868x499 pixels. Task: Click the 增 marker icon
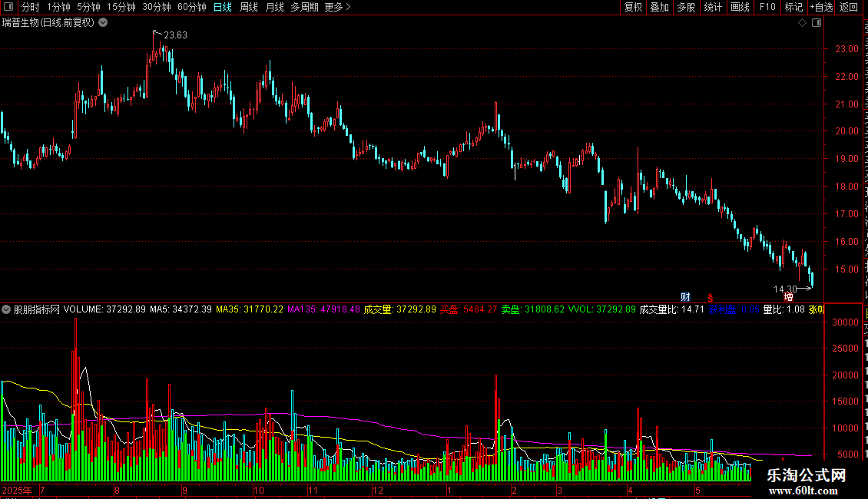(788, 297)
